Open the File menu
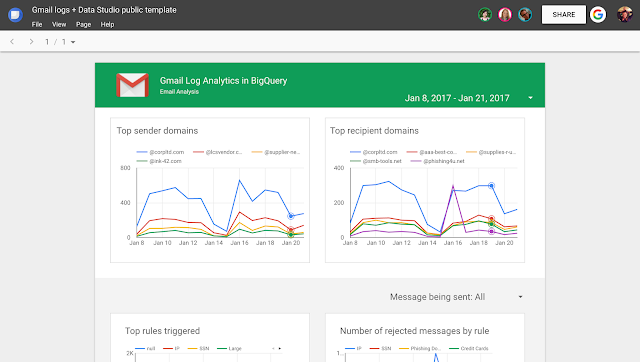This screenshot has height=362, width=640. [37, 24]
